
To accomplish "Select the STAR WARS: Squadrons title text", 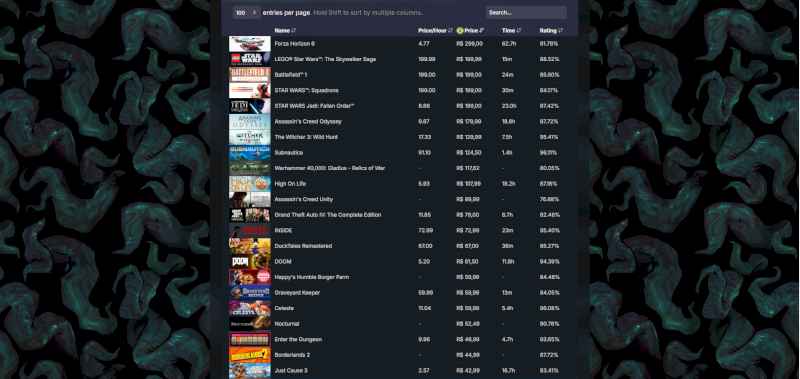I will 306,90.
